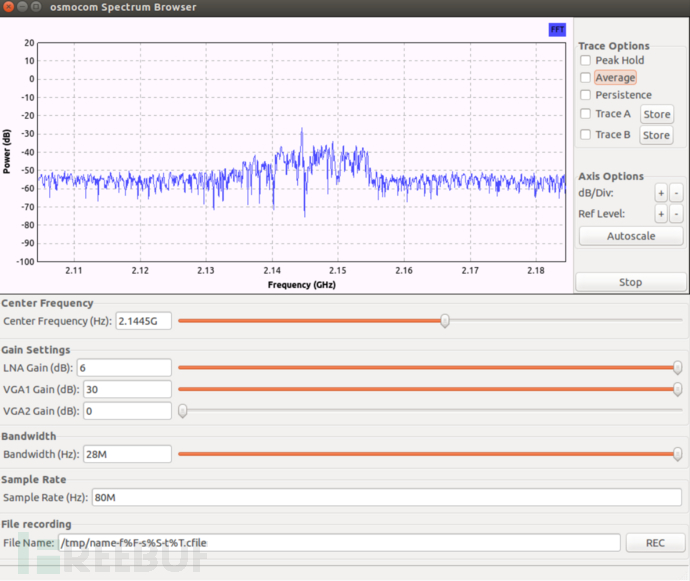Decrease dB/Div with minus button

tap(676, 193)
